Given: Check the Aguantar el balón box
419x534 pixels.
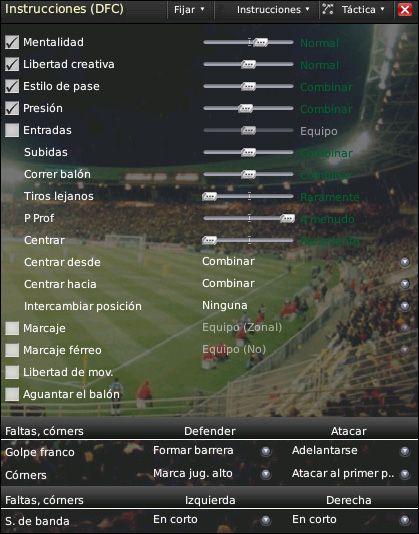Looking at the screenshot, I should (x=12, y=394).
